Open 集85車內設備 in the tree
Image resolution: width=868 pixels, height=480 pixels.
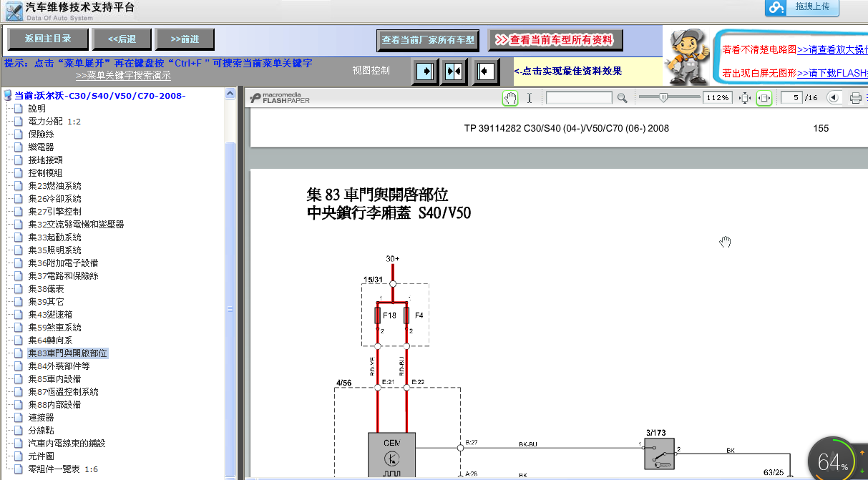[54, 379]
